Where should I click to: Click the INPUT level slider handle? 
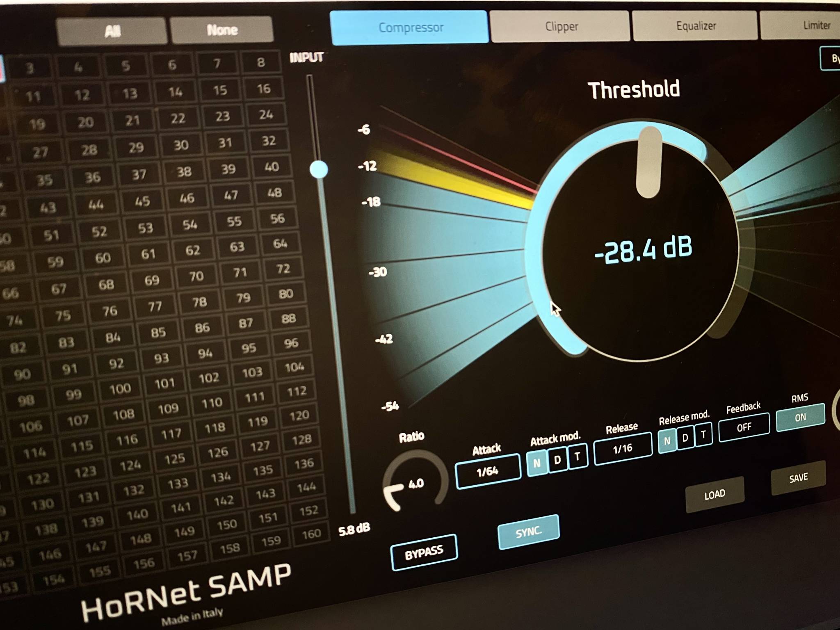pos(319,169)
